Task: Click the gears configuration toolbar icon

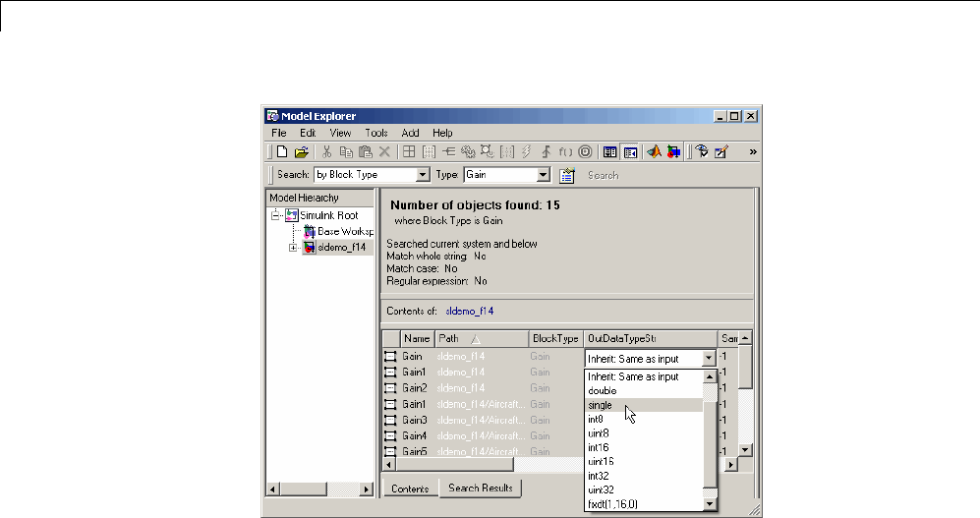Action: click(x=468, y=151)
